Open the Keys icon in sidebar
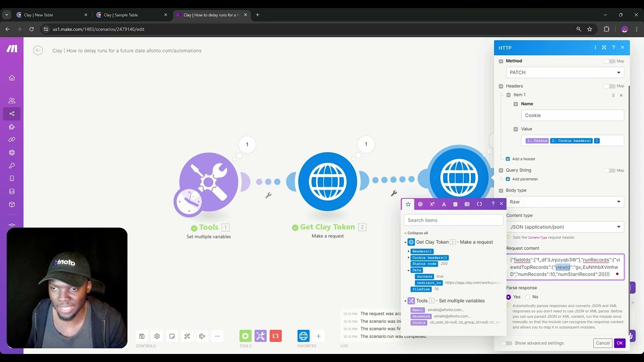 coord(12,165)
